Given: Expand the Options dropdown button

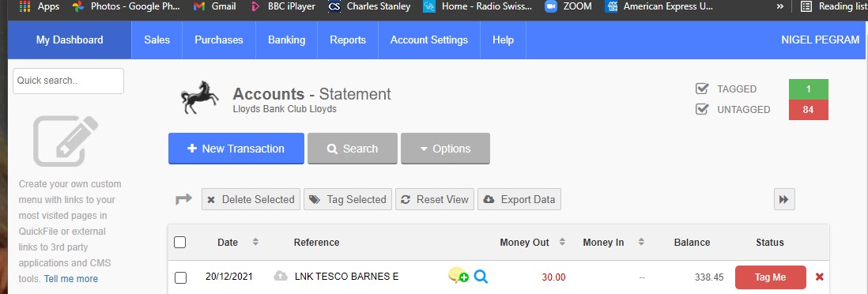Looking at the screenshot, I should pos(445,149).
